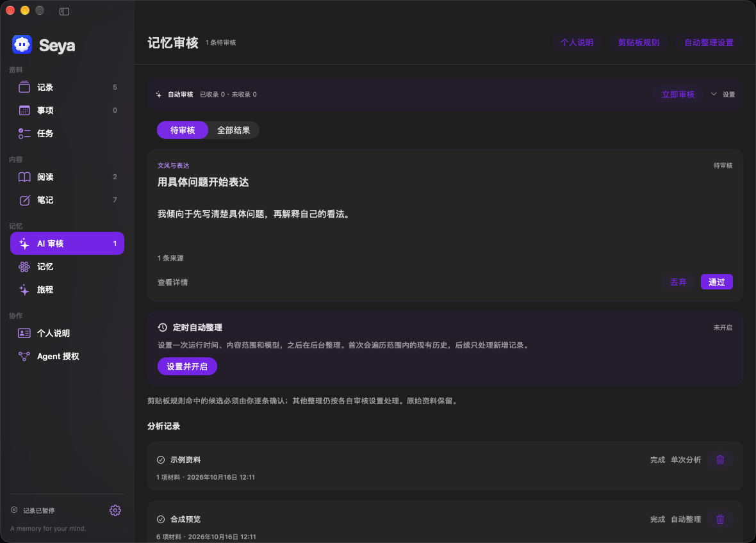
Task: Click the AI 审核 sparkle icon
Action: click(x=24, y=244)
